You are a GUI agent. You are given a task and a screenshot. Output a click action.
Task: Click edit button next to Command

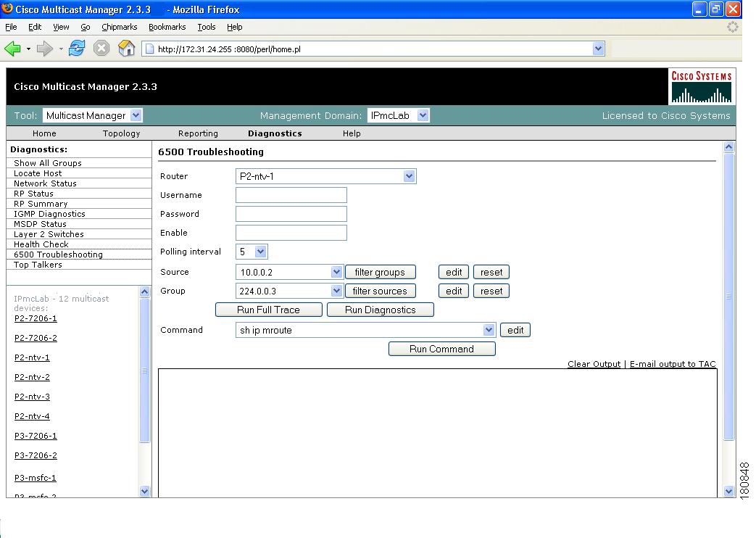coord(515,330)
